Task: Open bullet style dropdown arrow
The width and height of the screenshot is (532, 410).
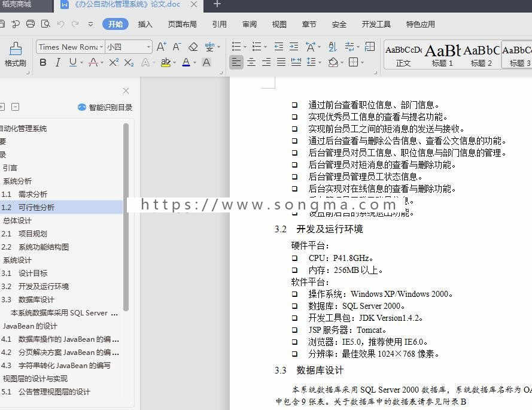Action: click(x=245, y=47)
